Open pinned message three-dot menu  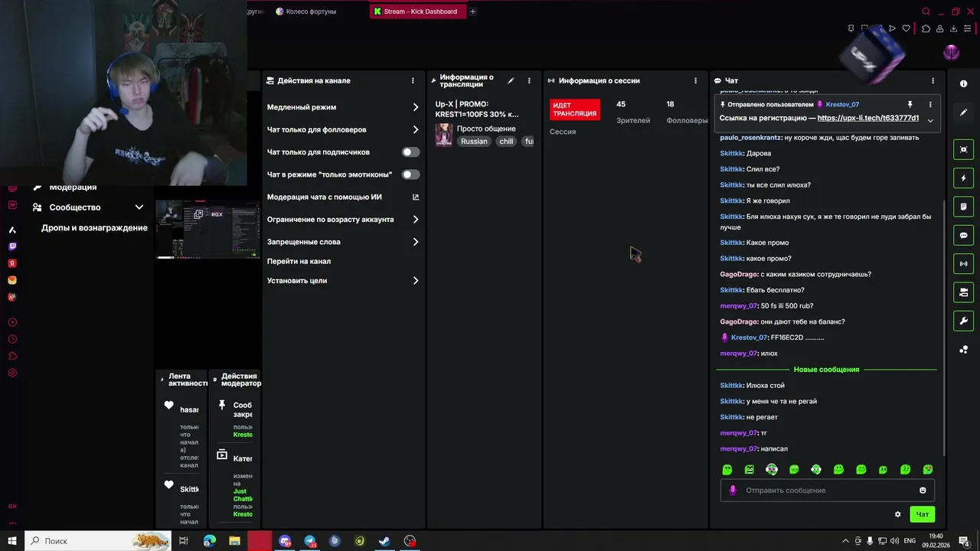point(930,104)
